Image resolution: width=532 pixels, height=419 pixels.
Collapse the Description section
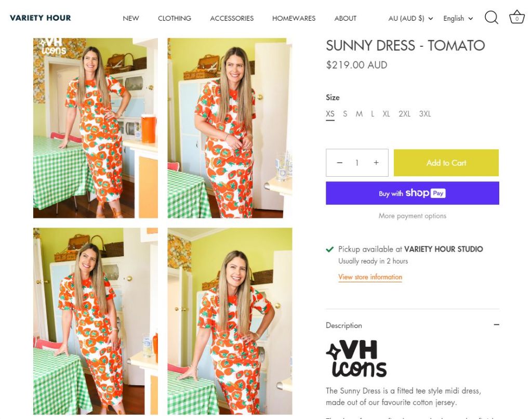point(496,325)
